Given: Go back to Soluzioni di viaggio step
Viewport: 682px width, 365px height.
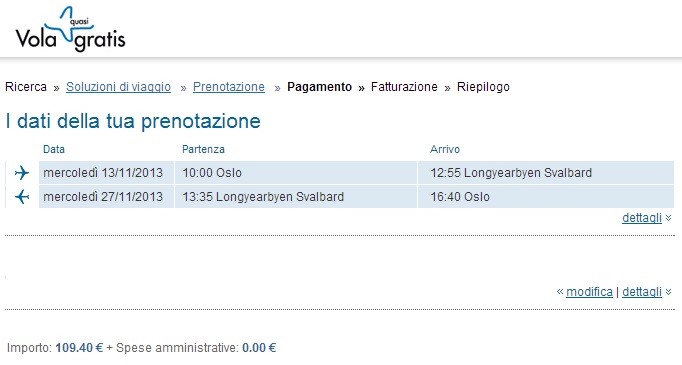Looking at the screenshot, I should click(x=118, y=87).
